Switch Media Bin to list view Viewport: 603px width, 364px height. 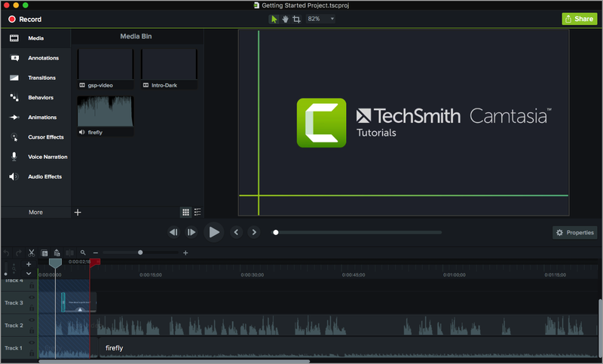click(x=197, y=213)
